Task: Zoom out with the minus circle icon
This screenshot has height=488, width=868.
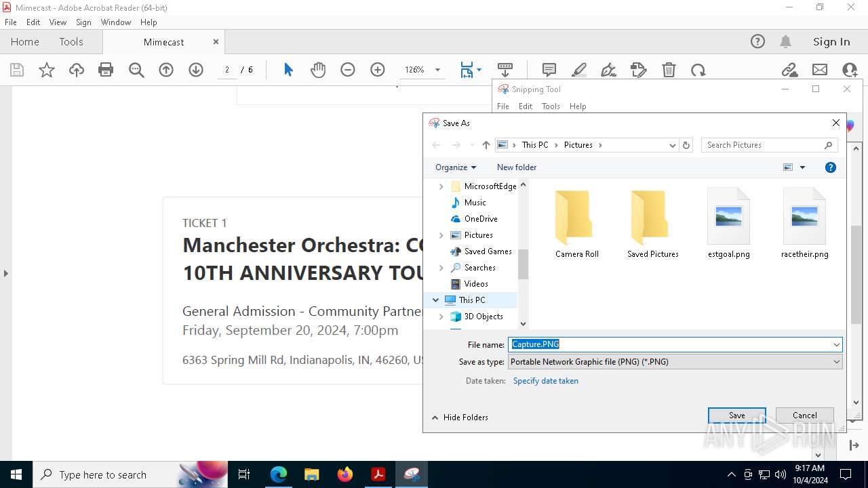Action: point(348,70)
